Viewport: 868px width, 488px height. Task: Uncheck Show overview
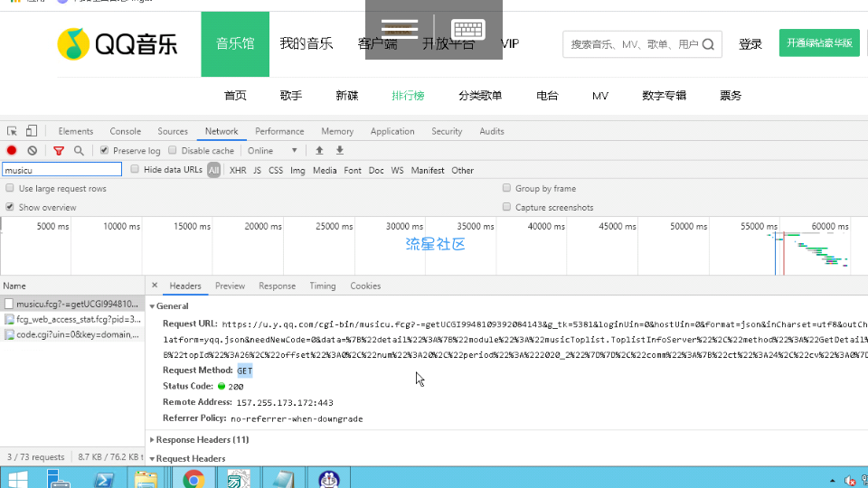tap(9, 207)
